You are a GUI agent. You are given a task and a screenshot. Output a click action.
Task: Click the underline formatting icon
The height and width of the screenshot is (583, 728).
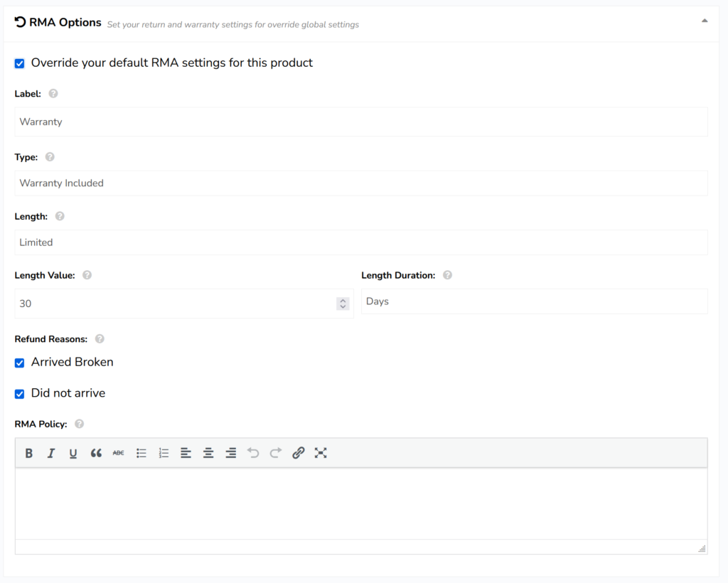coord(73,453)
